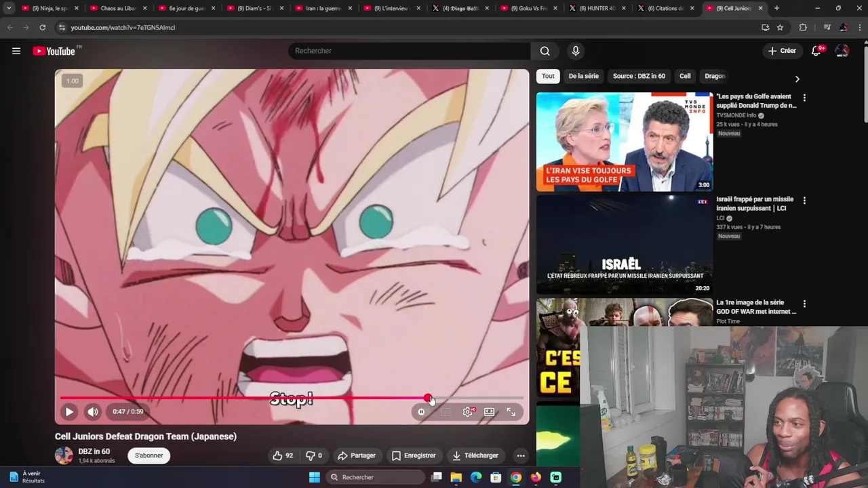Switch to the Ninja browser tab

tap(50, 8)
